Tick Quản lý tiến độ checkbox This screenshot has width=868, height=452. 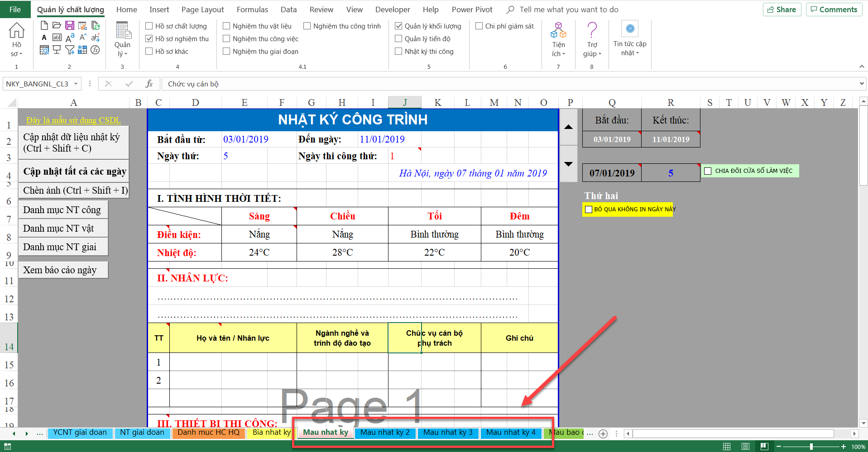398,39
